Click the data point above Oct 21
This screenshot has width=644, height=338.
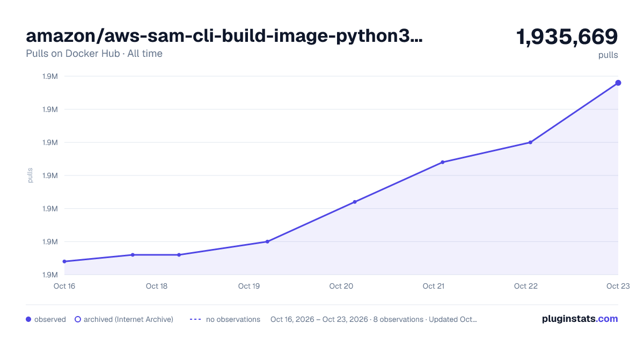tap(442, 162)
